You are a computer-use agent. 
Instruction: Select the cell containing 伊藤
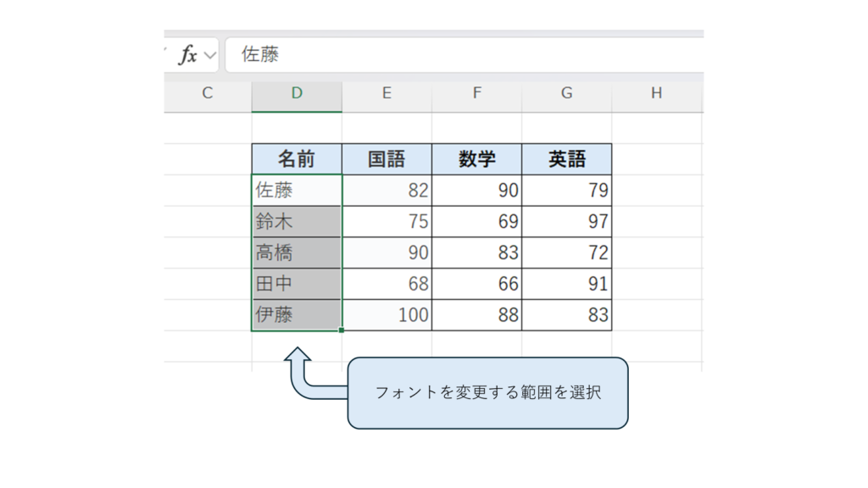point(297,315)
